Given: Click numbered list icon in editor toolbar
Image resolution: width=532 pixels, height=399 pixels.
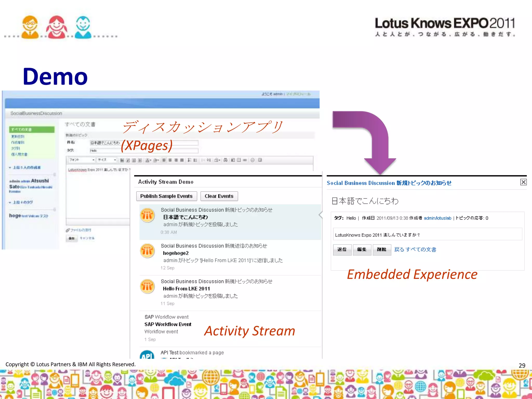Looking at the screenshot, I should (189, 160).
